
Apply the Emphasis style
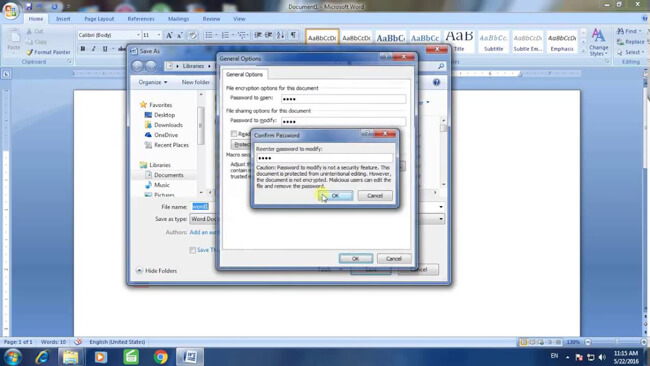point(562,41)
